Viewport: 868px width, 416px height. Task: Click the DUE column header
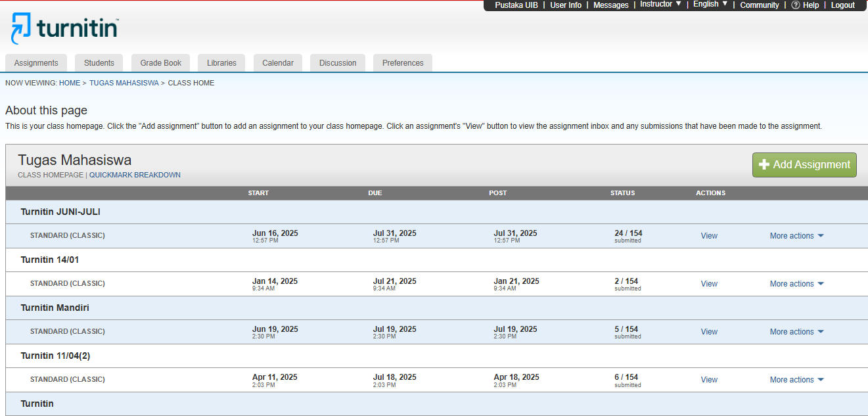coord(375,193)
